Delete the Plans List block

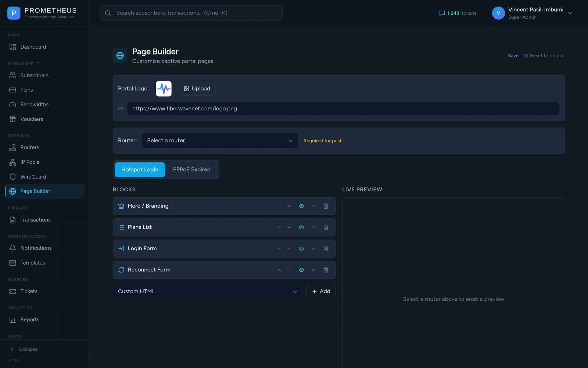326,227
